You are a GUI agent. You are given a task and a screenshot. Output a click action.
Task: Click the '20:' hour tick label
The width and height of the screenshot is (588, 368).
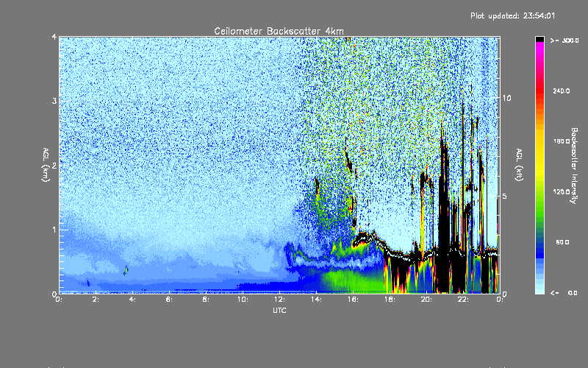(x=427, y=300)
